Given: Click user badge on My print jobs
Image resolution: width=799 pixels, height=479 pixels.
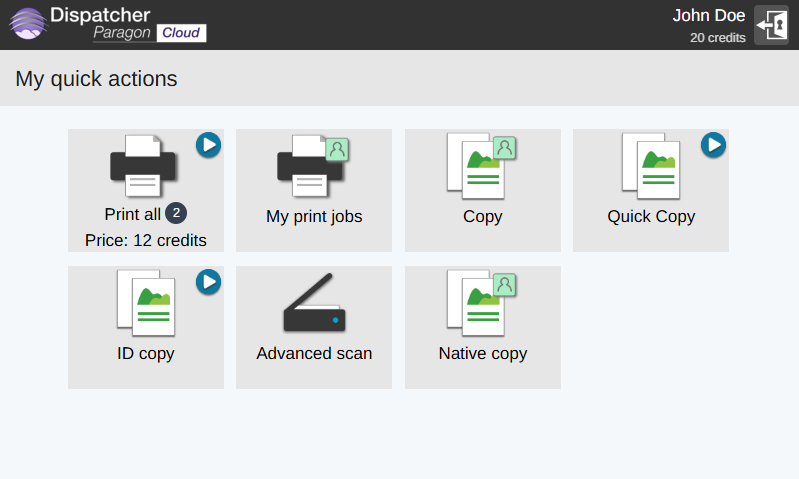Looking at the screenshot, I should (337, 149).
